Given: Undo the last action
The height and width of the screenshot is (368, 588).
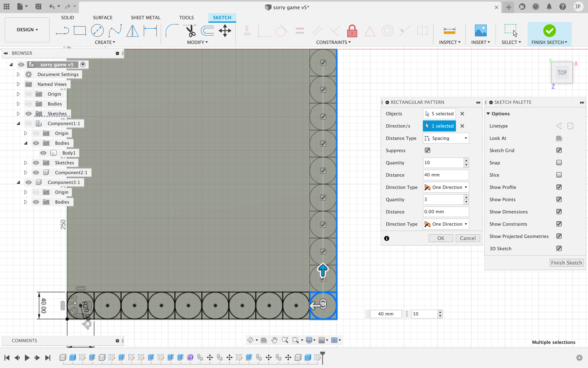Looking at the screenshot, I should tap(52, 7).
